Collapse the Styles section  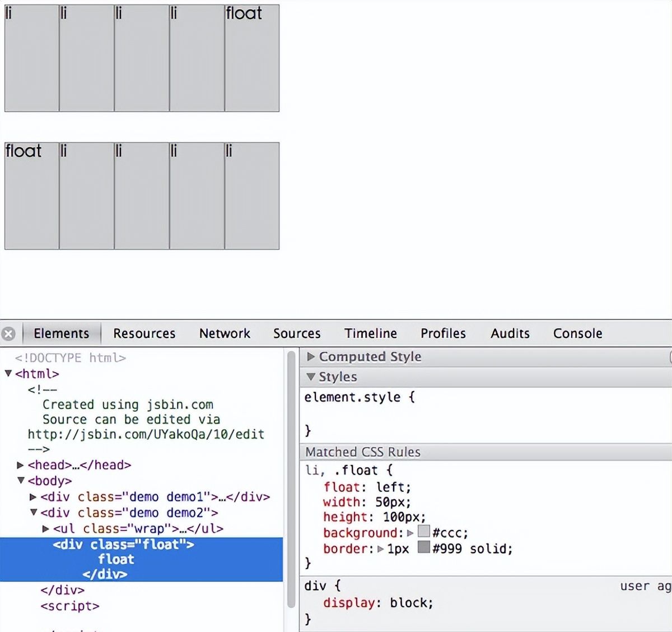(x=311, y=377)
